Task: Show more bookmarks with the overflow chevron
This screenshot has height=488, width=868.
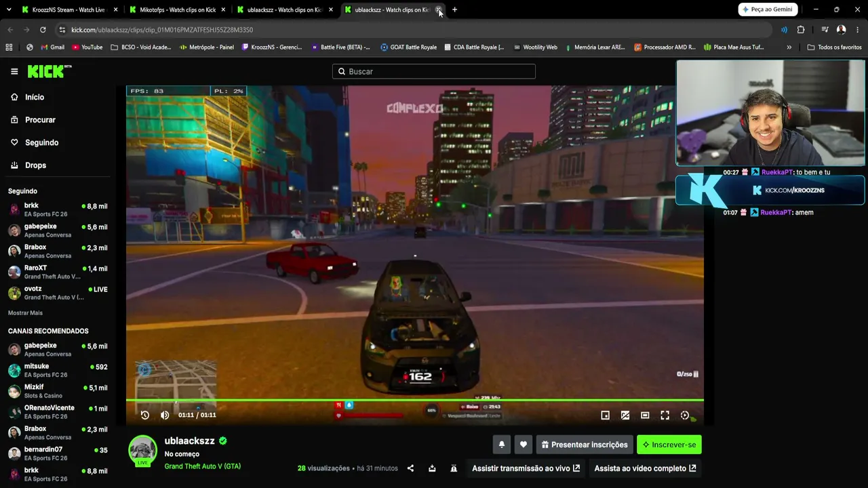Action: [789, 47]
